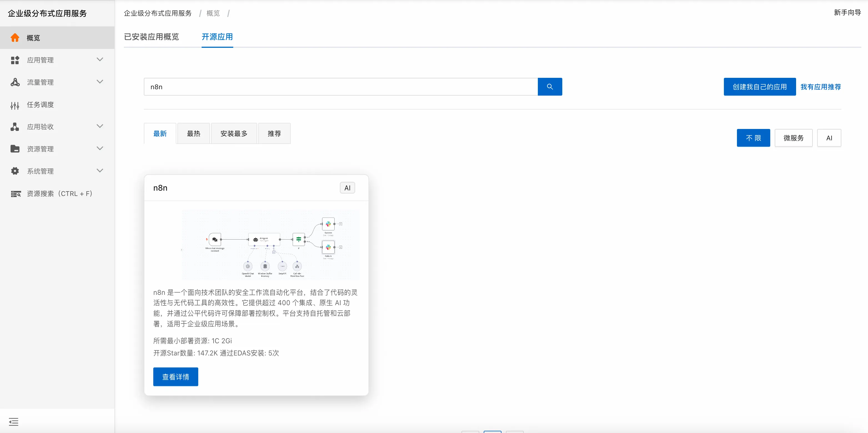Screen dimensions: 868x433
Task: Collapse sidebar with bottom-left menu icon
Action: (x=14, y=422)
